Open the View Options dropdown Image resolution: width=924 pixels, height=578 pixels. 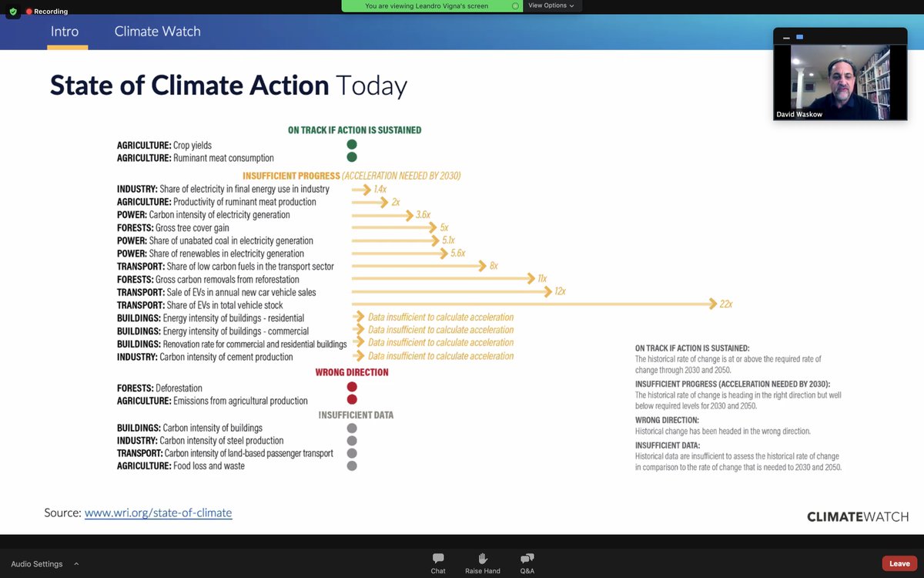coord(551,5)
